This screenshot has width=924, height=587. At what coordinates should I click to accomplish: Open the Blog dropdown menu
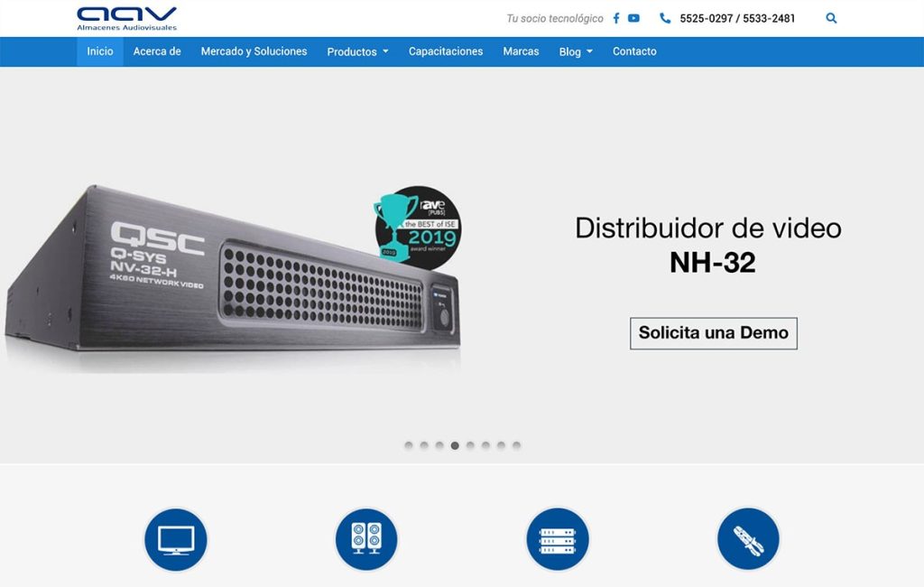(x=575, y=51)
